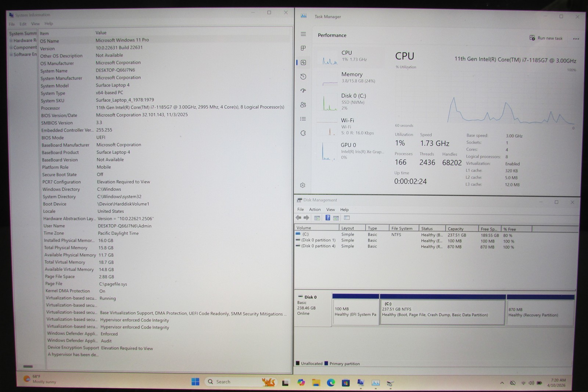Select Performance page icon in Task Manager sidebar
The width and height of the screenshot is (588, 392).
(x=303, y=62)
